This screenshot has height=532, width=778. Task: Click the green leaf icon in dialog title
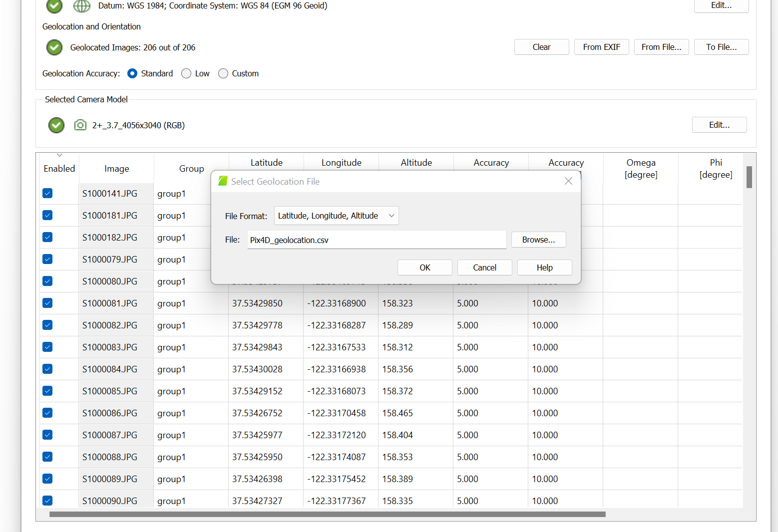(223, 181)
